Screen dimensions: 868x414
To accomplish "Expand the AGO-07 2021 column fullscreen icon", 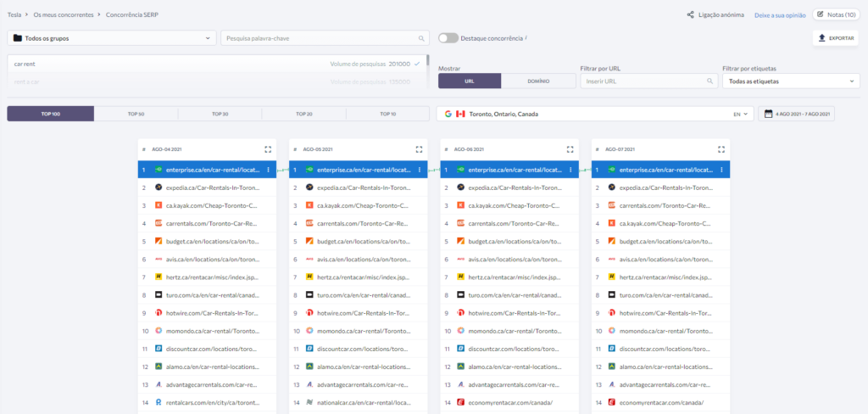I will pyautogui.click(x=721, y=149).
